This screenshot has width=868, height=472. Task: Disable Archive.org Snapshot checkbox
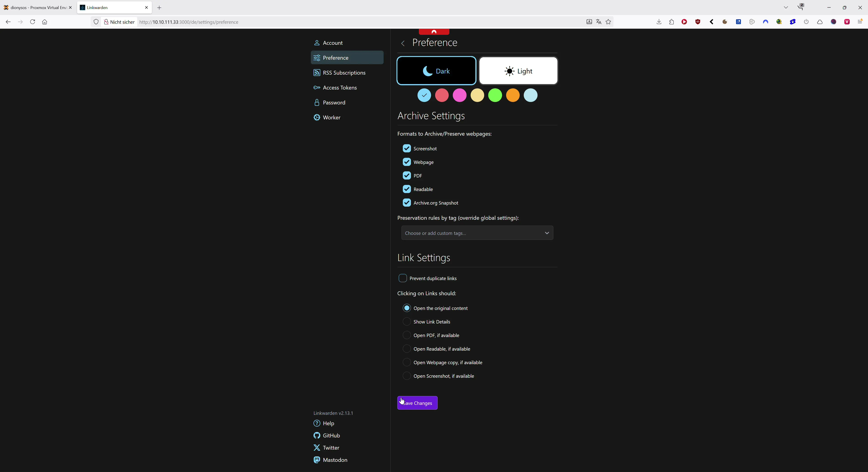coord(407,203)
